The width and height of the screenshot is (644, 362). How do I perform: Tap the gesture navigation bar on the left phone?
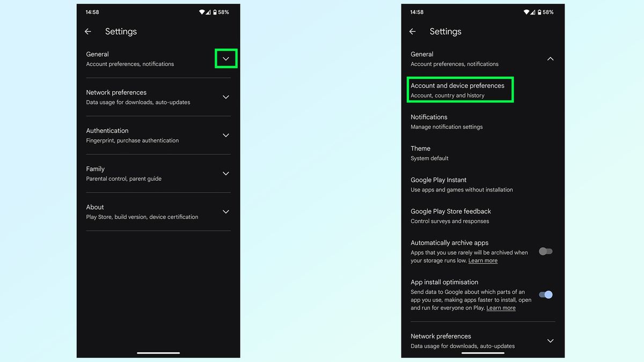click(158, 352)
